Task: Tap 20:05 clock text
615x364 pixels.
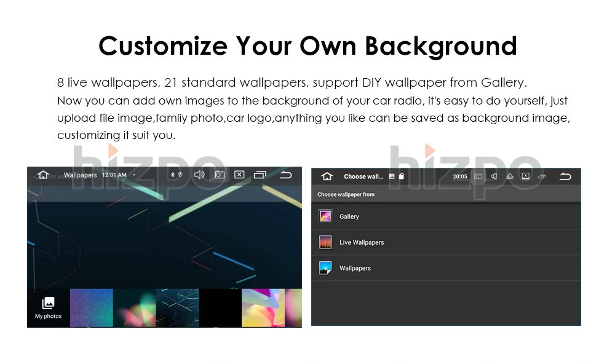Action: point(460,176)
